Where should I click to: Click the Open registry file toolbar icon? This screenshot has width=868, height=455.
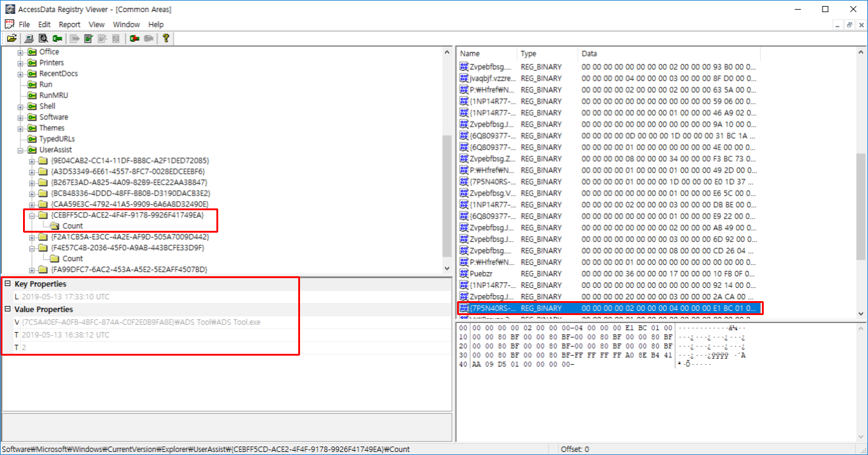[x=11, y=38]
